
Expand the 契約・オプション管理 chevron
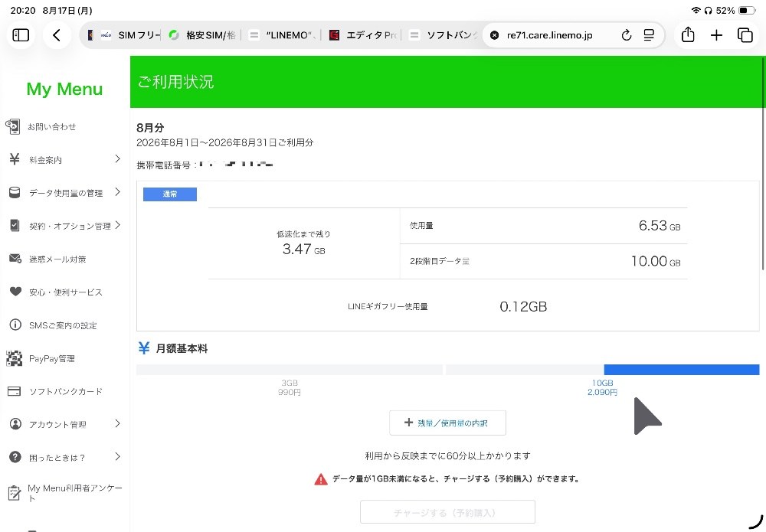117,225
